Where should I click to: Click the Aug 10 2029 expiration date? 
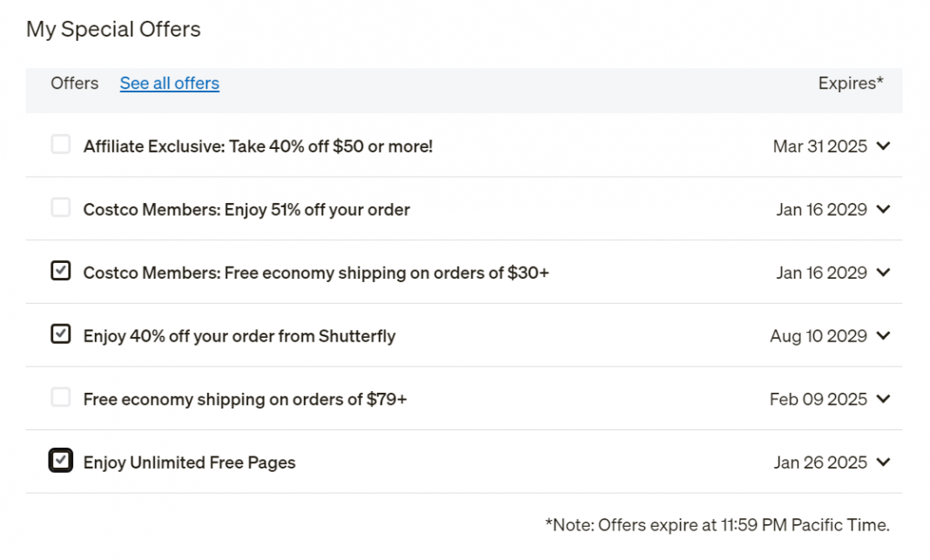coord(819,336)
